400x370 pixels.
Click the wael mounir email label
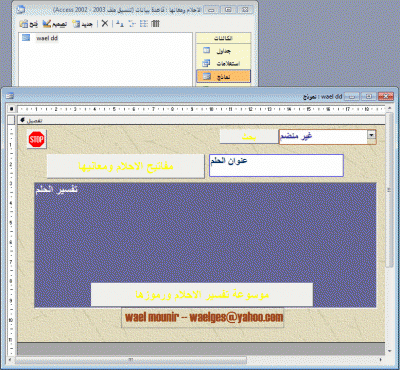pyautogui.click(x=203, y=317)
